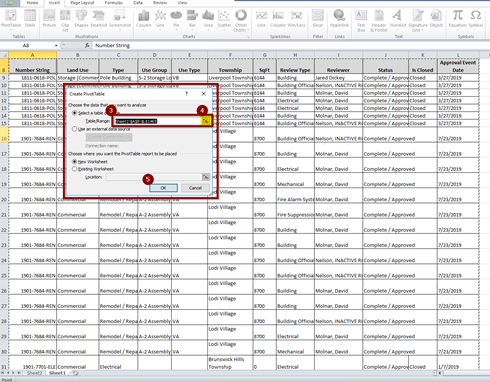Viewport: 490px width, 382px height.
Task: Cancel the Create PivotTable dialog
Action: point(195,188)
